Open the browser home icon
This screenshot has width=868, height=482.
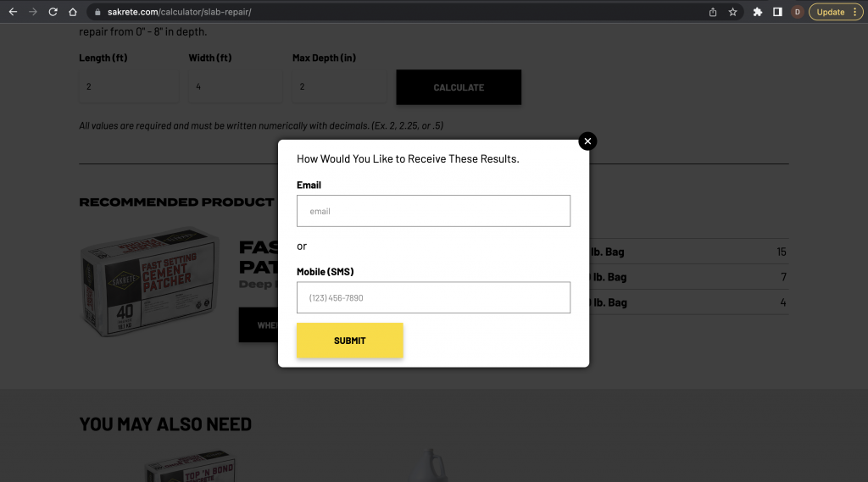(73, 12)
